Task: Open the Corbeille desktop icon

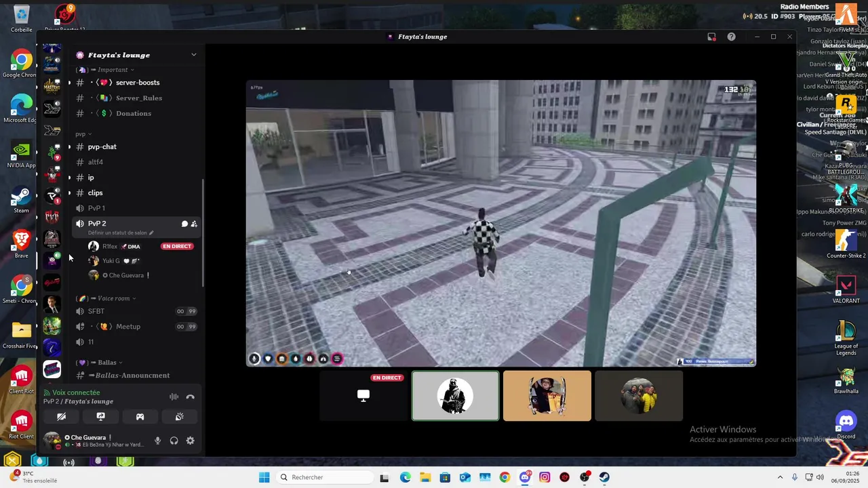Action: pyautogui.click(x=21, y=18)
